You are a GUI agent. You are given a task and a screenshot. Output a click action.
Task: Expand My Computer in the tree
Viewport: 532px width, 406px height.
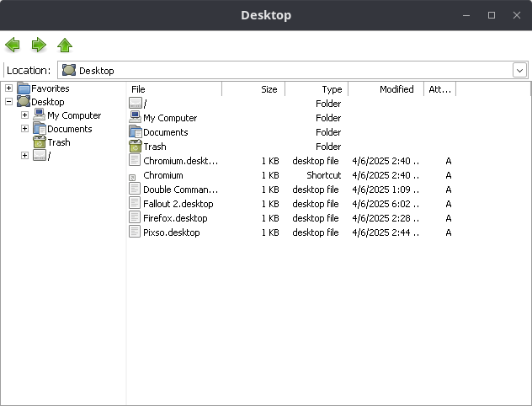[24, 115]
